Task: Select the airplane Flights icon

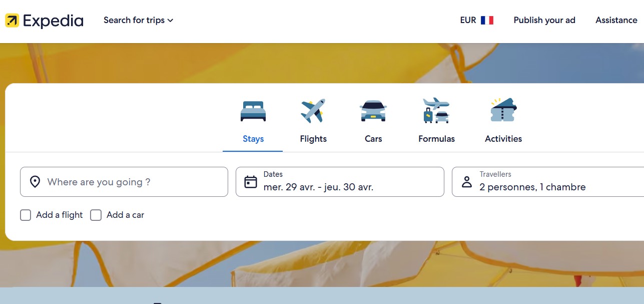Action: point(313,111)
